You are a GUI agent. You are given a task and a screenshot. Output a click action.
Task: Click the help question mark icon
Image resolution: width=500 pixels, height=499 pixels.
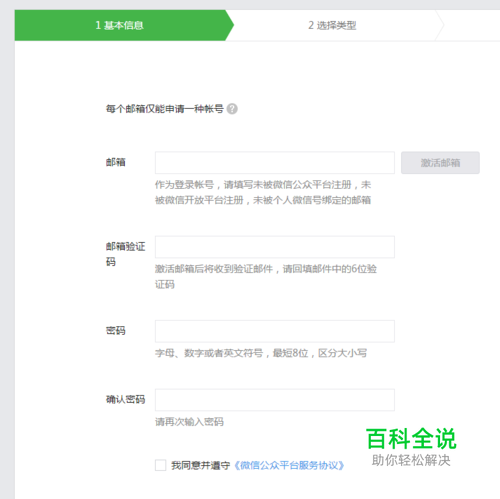click(232, 109)
